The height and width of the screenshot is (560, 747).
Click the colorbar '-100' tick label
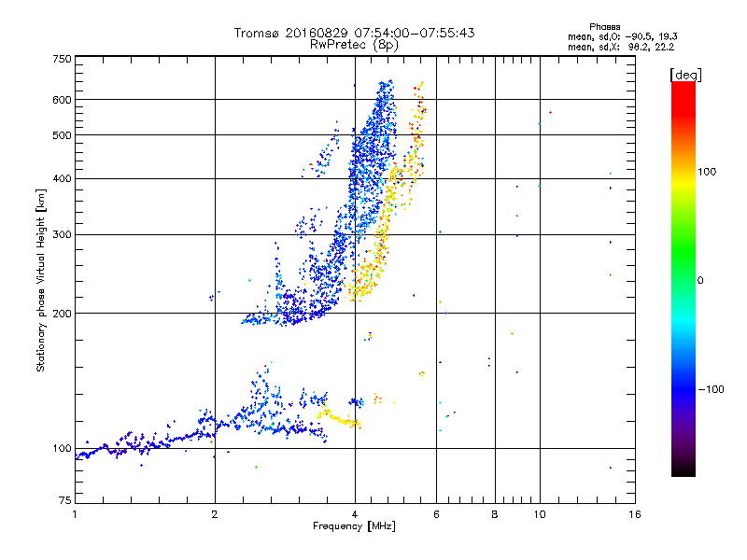(711, 389)
